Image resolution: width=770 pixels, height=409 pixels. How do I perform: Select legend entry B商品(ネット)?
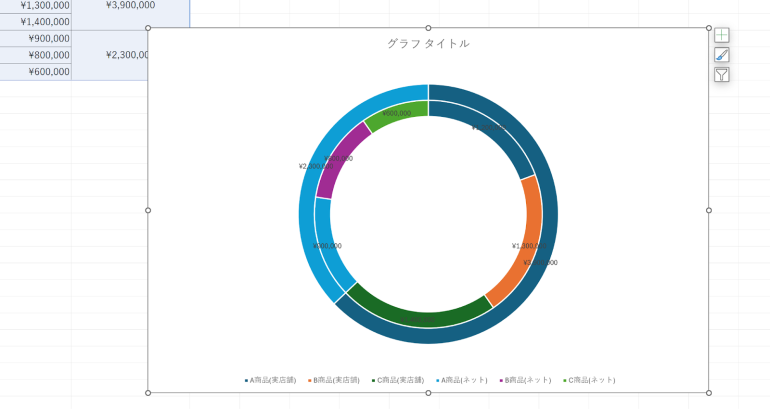[x=525, y=380]
